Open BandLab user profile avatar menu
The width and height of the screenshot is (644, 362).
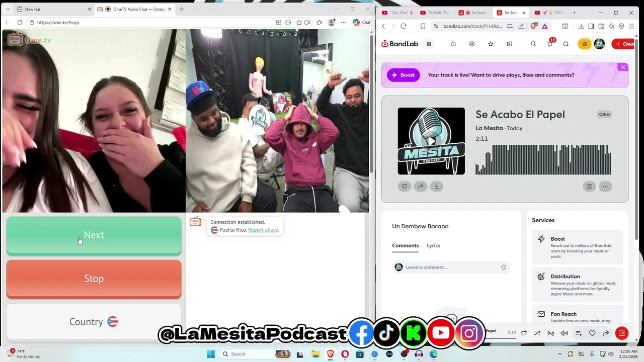599,44
